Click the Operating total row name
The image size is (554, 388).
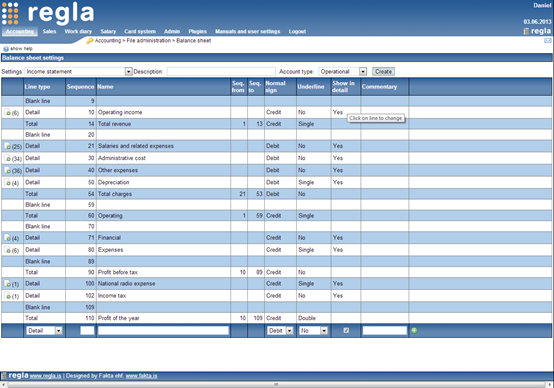pos(110,216)
